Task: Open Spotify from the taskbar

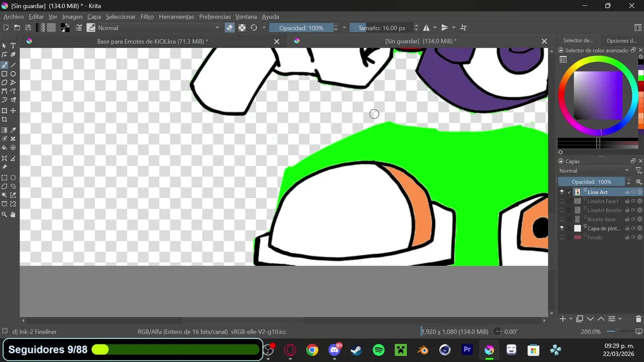Action: [x=379, y=350]
